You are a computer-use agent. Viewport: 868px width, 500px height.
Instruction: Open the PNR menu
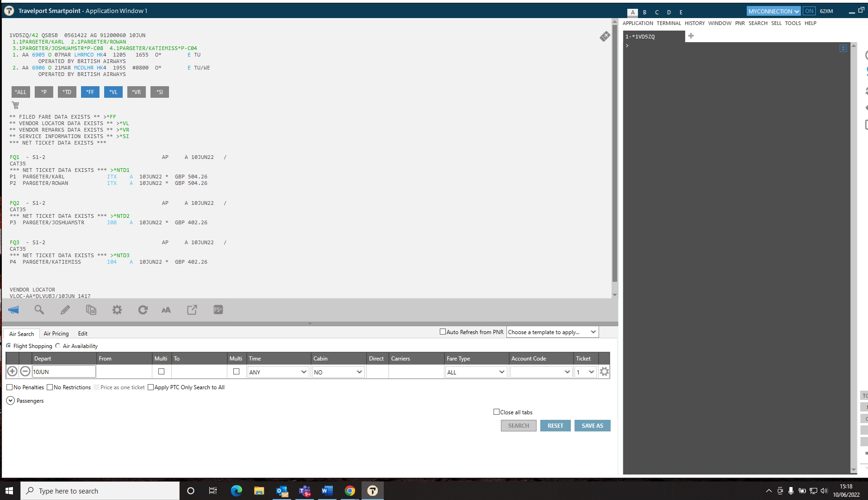coord(740,23)
